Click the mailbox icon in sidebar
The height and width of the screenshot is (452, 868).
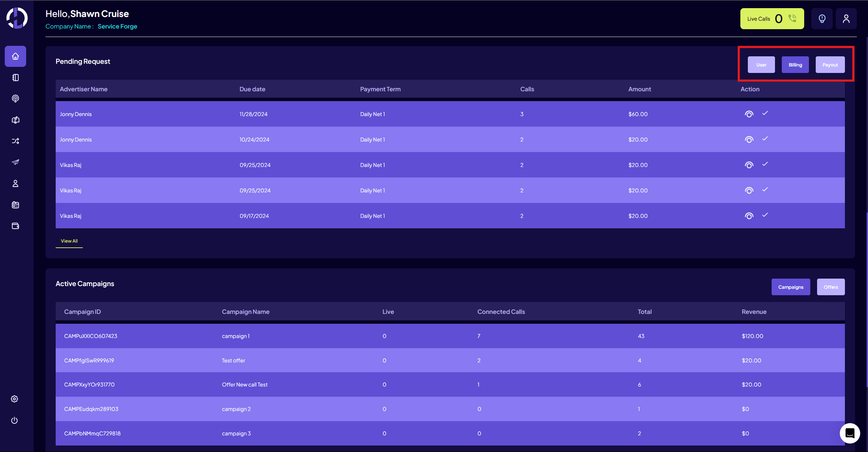click(x=15, y=120)
